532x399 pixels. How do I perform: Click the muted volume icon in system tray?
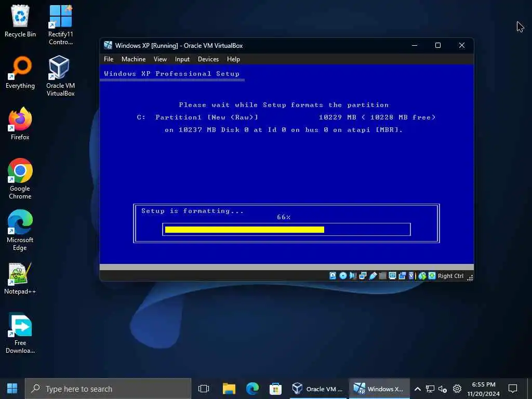(x=443, y=389)
